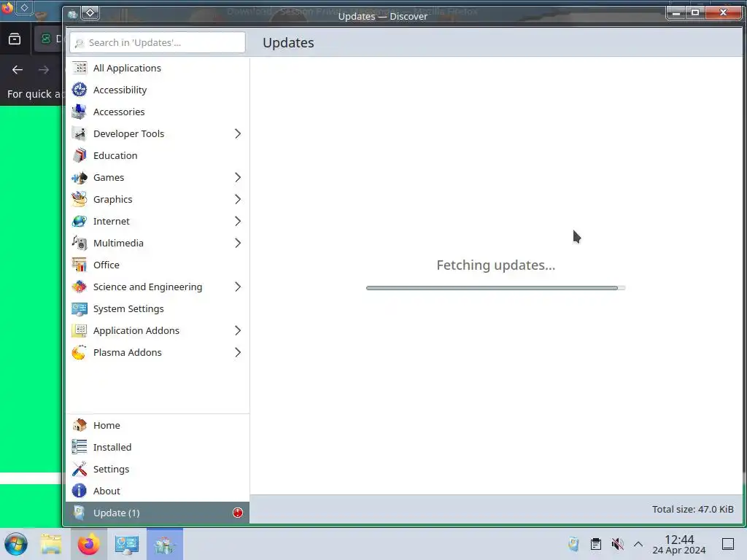Screen dimensions: 747x560
Task: Click the System Settings monitor icon
Action: click(x=79, y=309)
